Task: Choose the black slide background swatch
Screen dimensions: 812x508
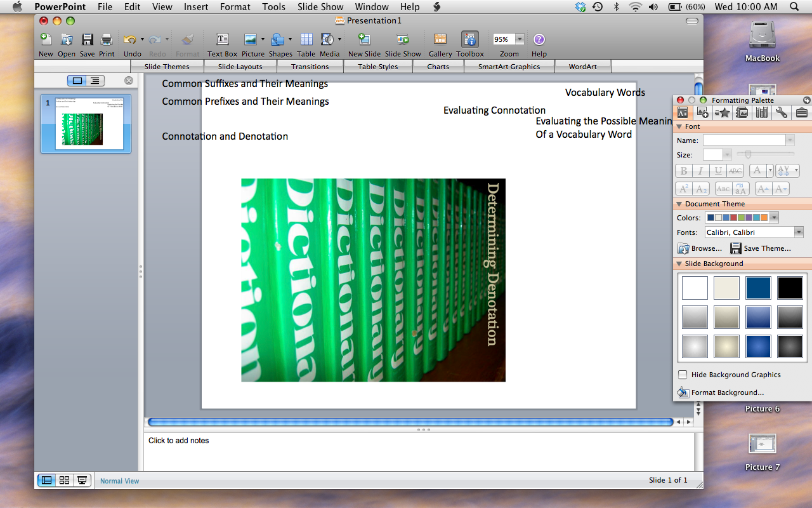Action: point(790,288)
